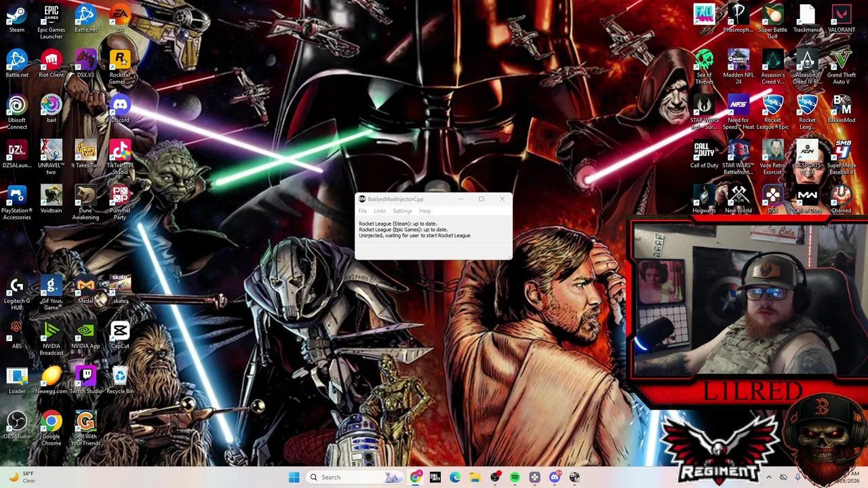Open the Help menu in BakkesModInjectorCpp
The height and width of the screenshot is (488, 868).
(425, 211)
